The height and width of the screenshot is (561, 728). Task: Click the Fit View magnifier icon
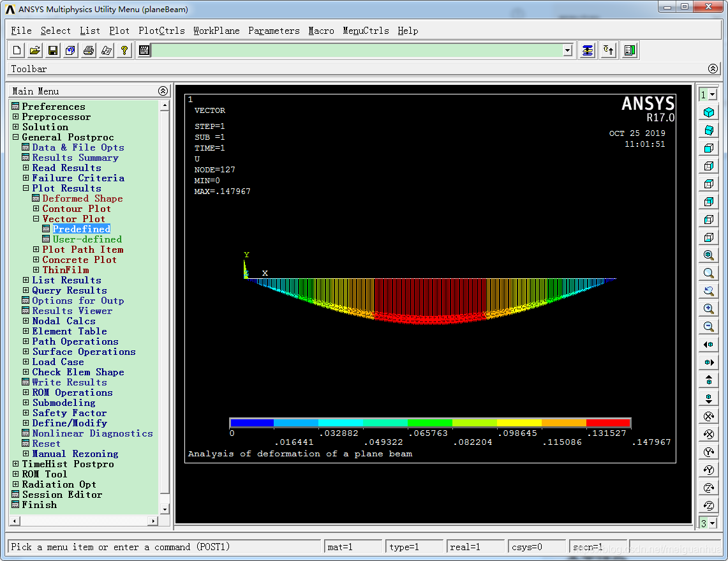[708, 255]
